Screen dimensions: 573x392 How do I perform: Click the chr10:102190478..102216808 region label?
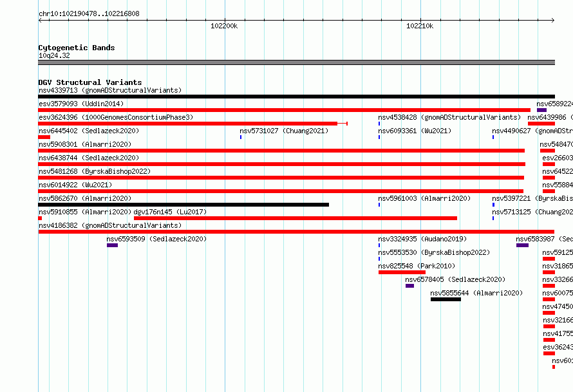coord(89,14)
